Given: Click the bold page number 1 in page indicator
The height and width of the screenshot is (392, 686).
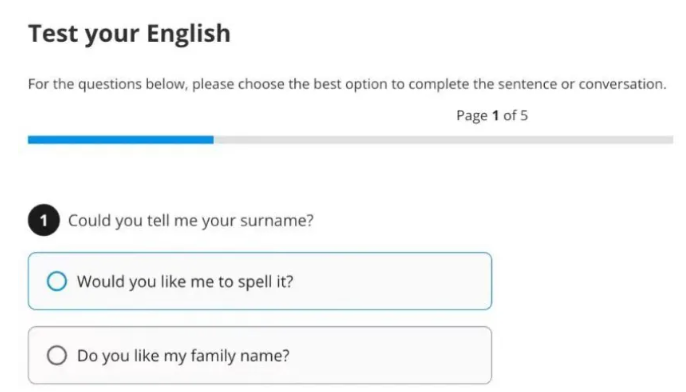Looking at the screenshot, I should (495, 116).
